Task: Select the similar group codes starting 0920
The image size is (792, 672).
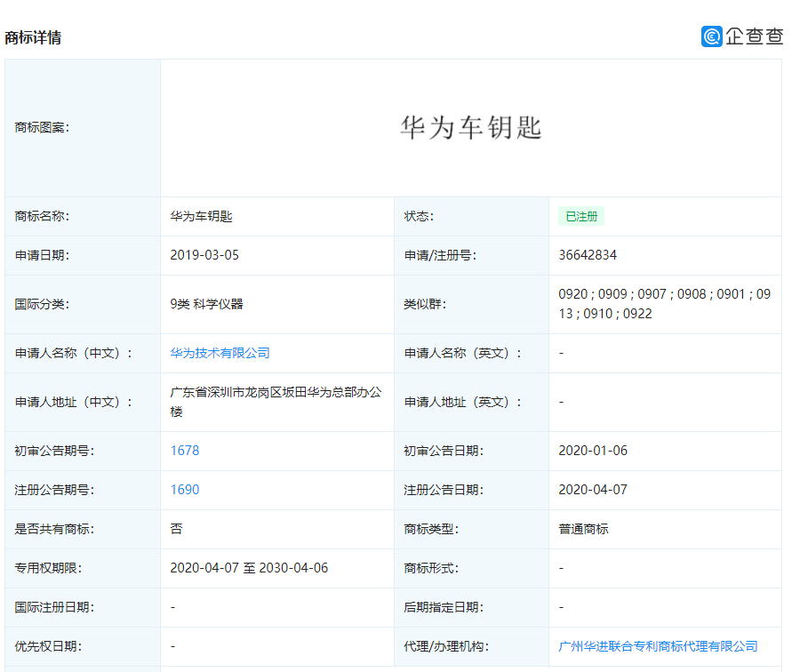Action: [665, 304]
